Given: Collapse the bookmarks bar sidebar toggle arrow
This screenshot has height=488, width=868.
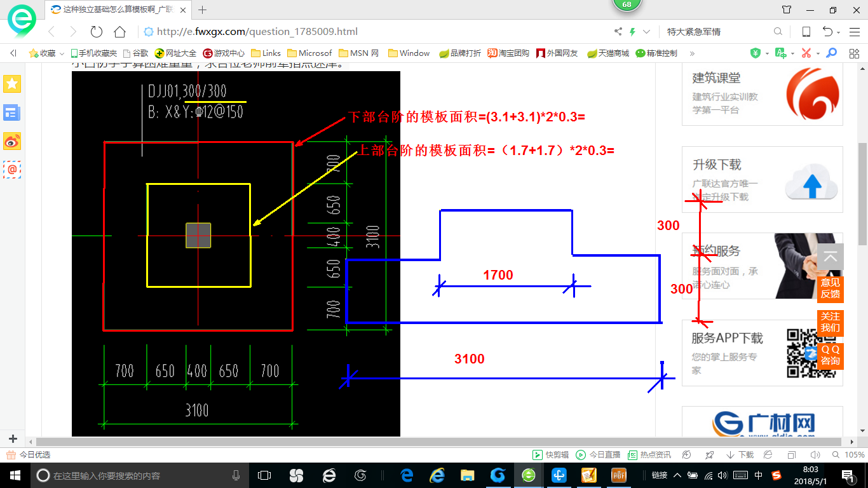Looking at the screenshot, I should [x=13, y=53].
